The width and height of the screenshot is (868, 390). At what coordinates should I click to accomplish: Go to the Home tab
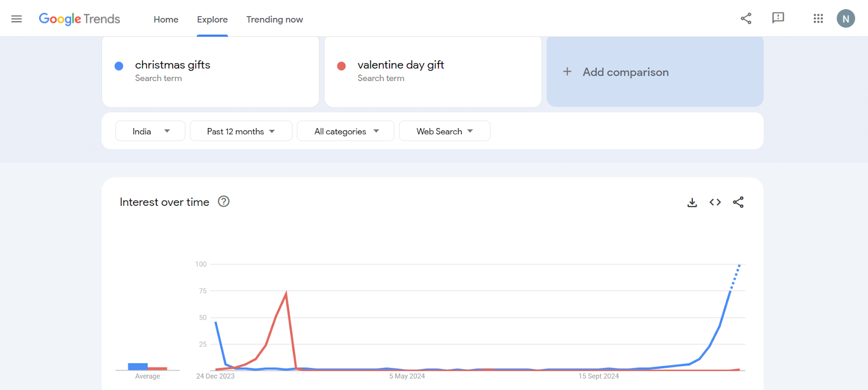(x=166, y=20)
